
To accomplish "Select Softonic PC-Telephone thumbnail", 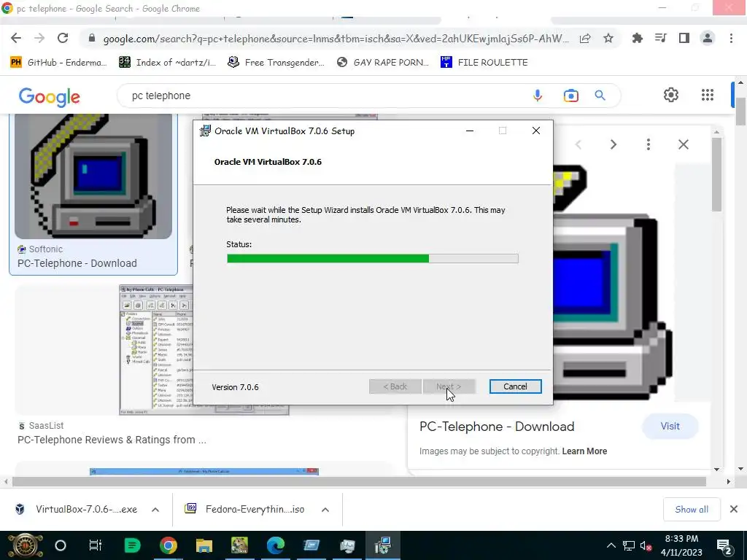I will 93,176.
